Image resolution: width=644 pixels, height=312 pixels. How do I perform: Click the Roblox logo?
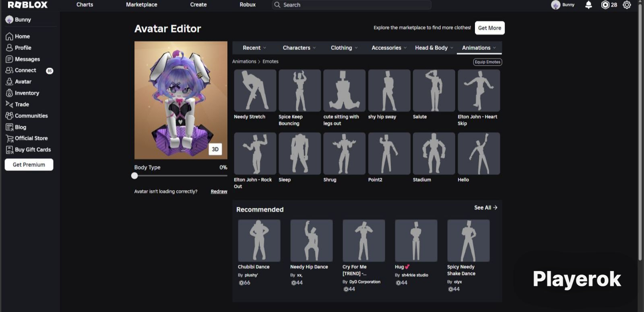coord(28,5)
